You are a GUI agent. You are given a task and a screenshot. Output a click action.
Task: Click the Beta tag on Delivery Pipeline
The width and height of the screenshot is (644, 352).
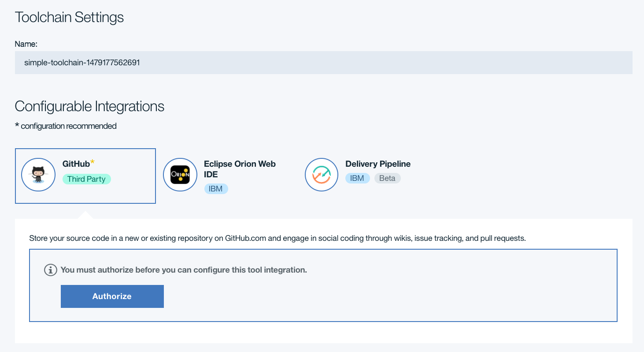click(387, 178)
